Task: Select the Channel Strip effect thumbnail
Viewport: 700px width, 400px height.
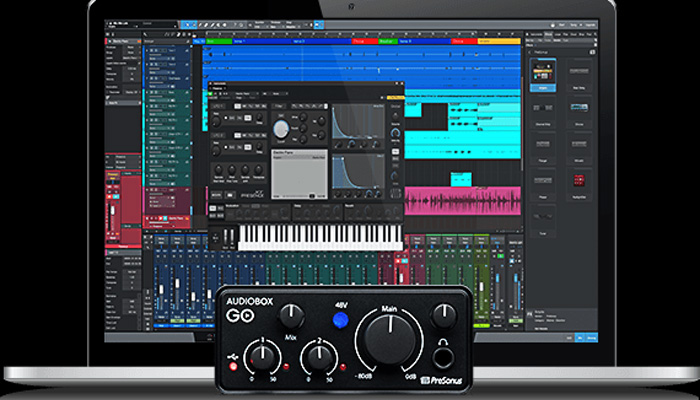Action: pos(543,112)
